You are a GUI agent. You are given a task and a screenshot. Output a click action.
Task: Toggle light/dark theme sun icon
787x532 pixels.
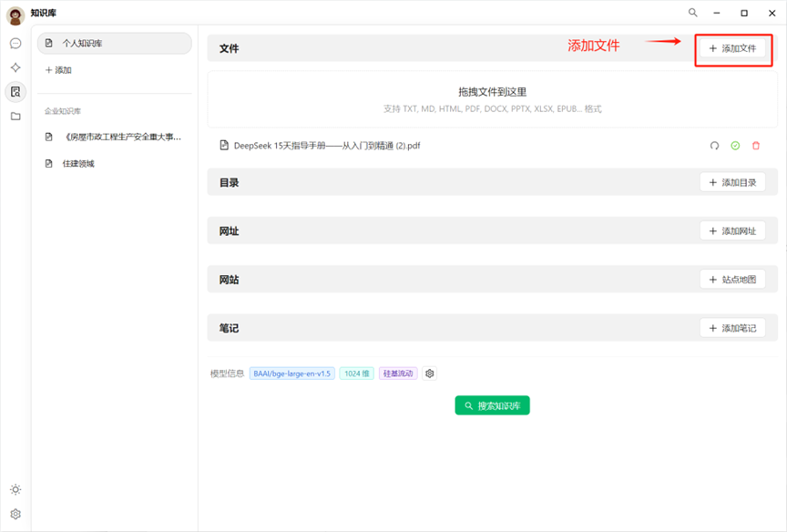coord(15,490)
